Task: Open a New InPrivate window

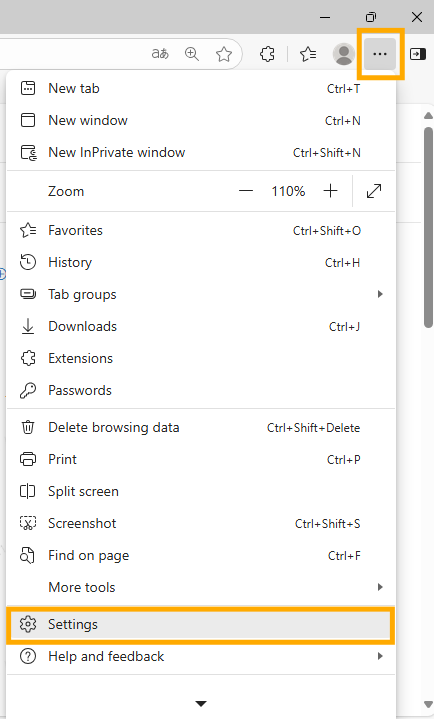Action: (201, 153)
